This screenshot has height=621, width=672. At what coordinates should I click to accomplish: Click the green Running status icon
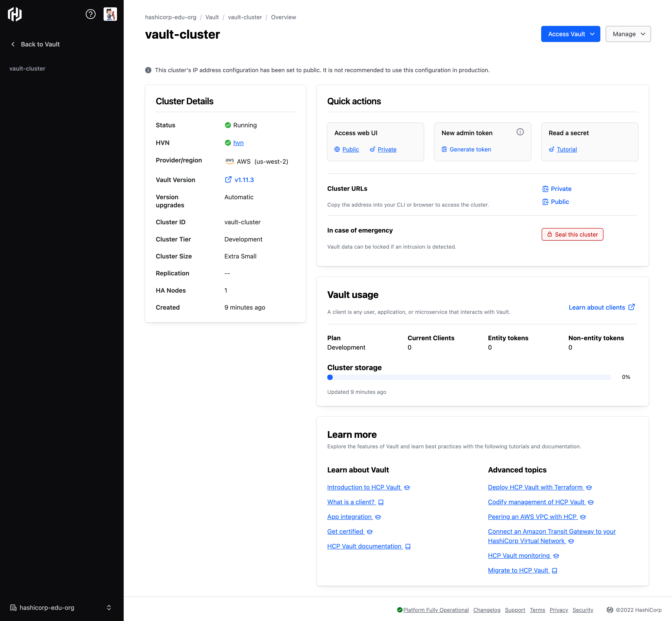[x=228, y=125]
